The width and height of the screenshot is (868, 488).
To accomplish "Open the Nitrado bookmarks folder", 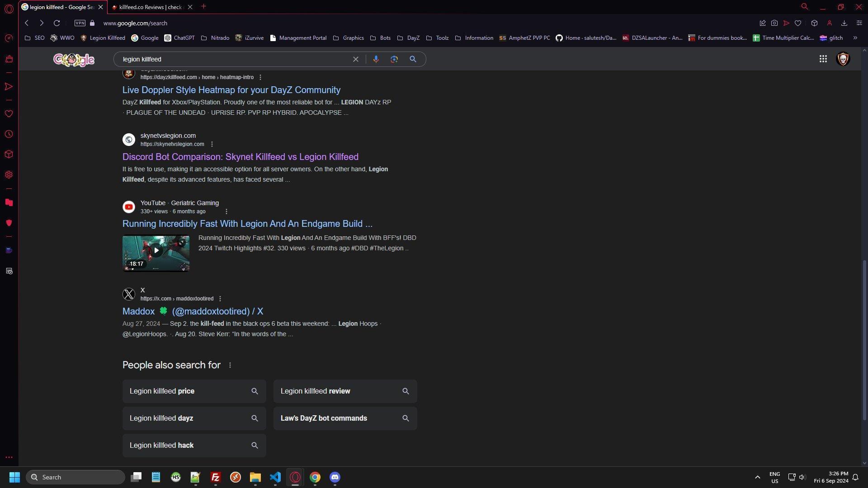I will click(215, 38).
